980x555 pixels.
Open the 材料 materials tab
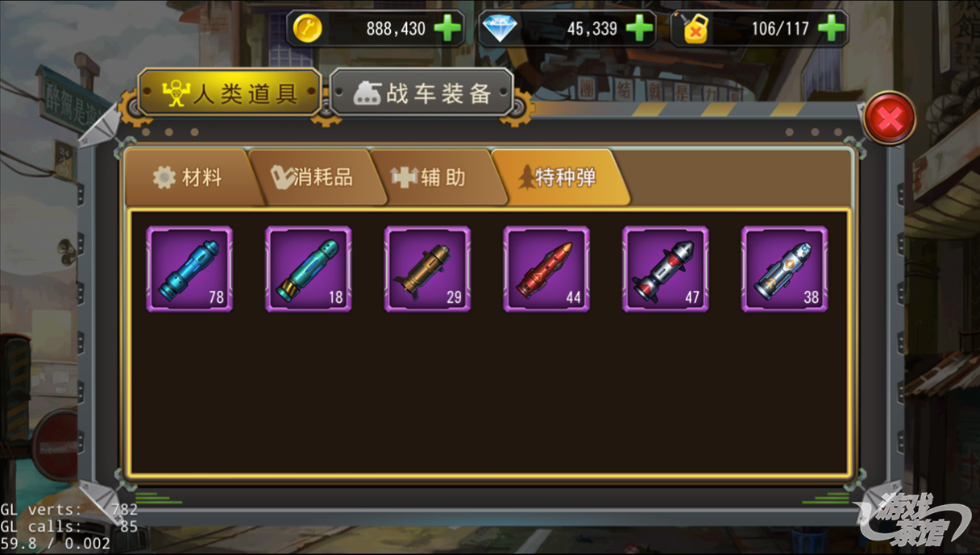point(188,177)
